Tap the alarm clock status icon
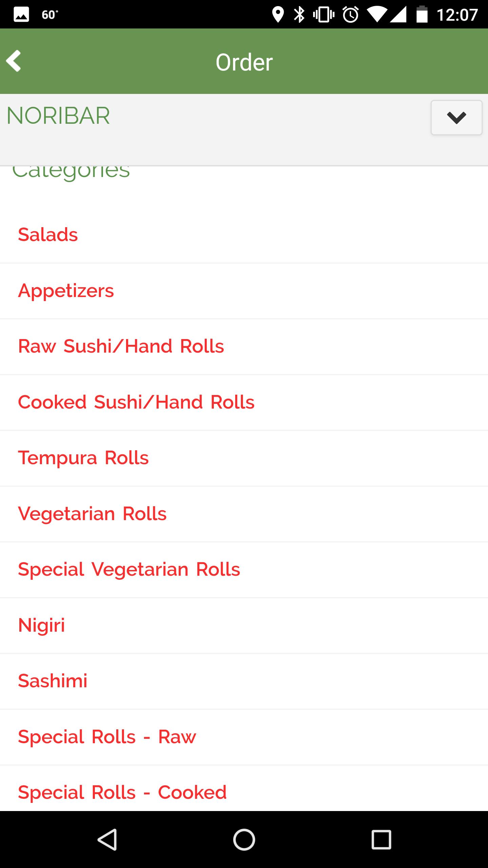 [350, 15]
